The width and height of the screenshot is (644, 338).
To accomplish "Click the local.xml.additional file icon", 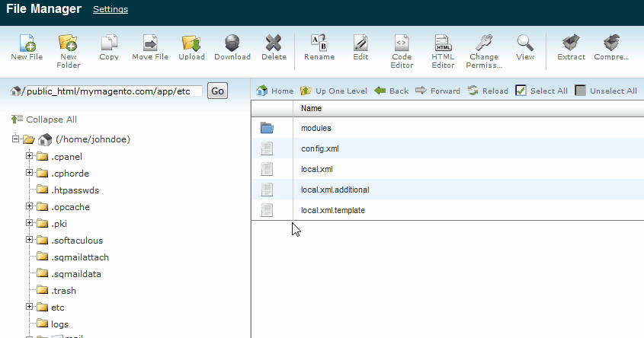I will pyautogui.click(x=267, y=190).
